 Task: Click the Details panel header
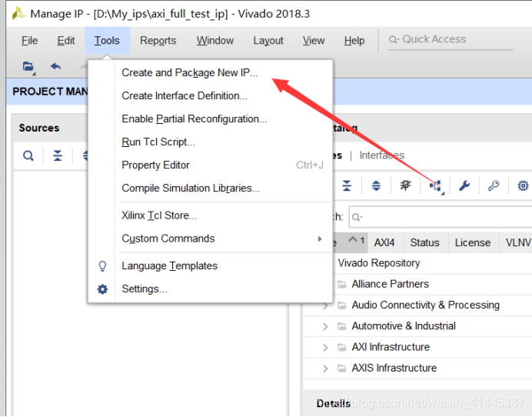coord(333,403)
